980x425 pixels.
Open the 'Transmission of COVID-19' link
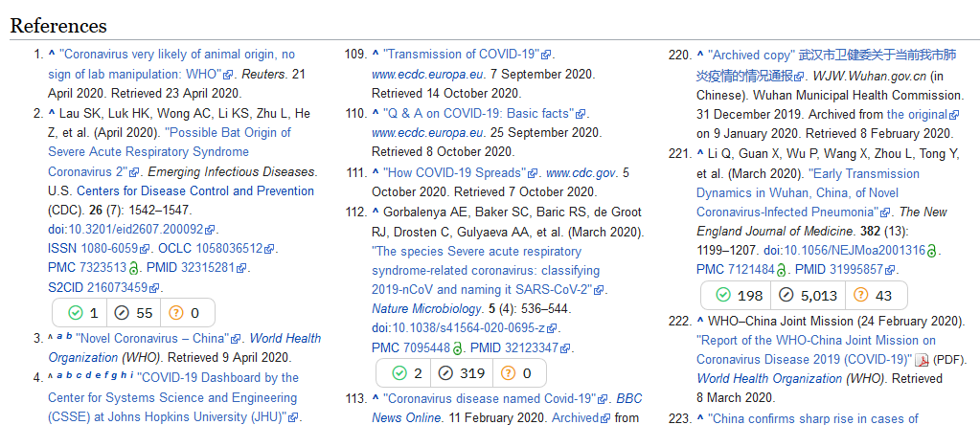pyautogui.click(x=461, y=55)
